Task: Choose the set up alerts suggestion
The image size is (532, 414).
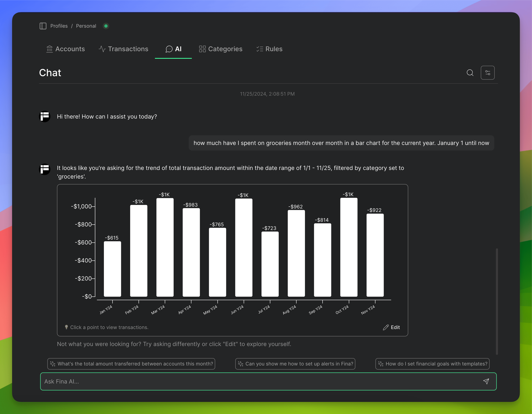Action: coord(295,364)
